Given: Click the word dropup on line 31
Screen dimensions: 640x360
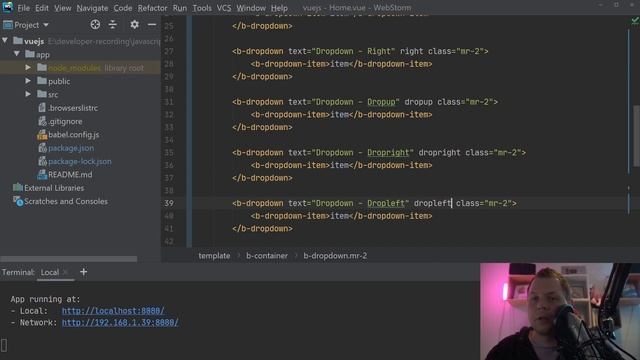Looking at the screenshot, I should pos(418,102).
